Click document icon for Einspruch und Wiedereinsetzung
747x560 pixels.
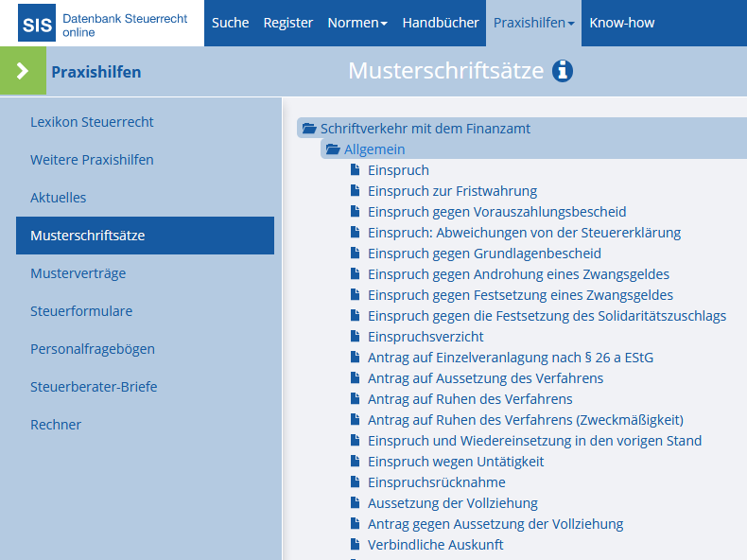[355, 441]
